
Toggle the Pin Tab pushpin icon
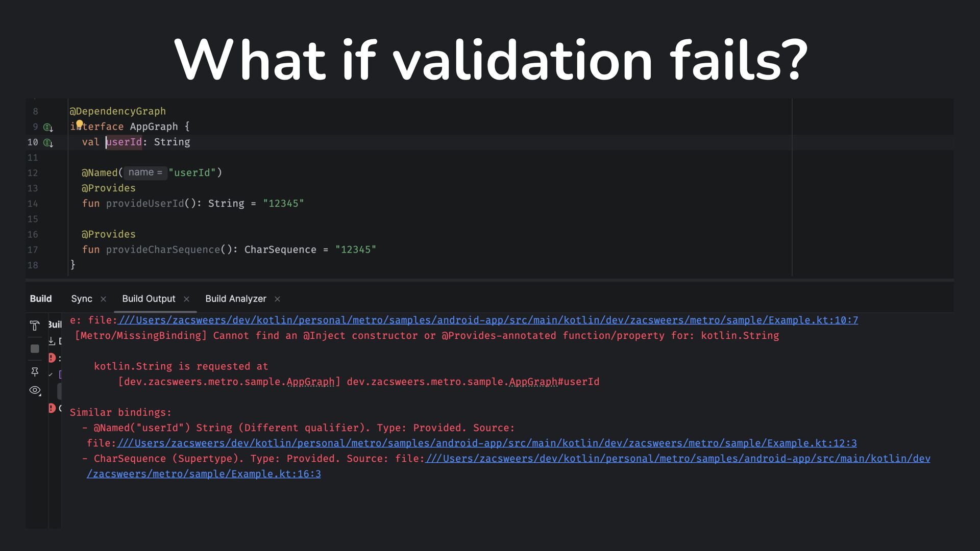point(35,372)
